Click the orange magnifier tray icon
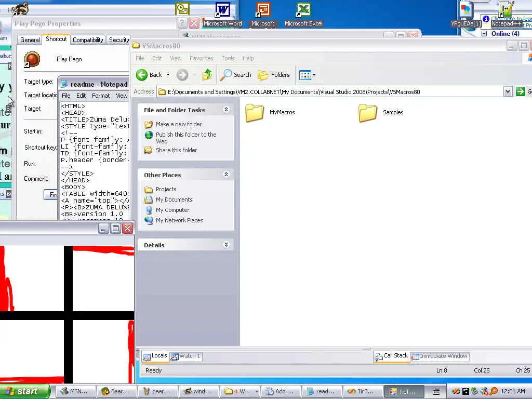This screenshot has height=399, width=532. [494, 391]
